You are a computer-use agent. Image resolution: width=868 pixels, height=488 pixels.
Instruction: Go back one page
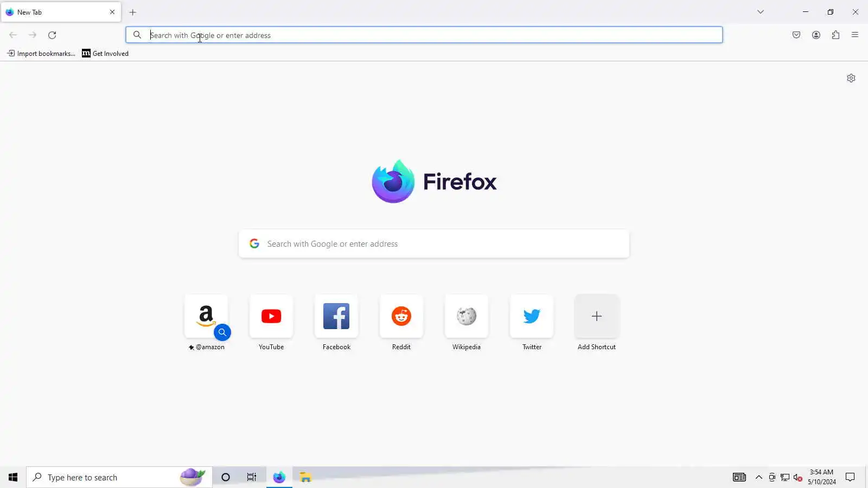tap(13, 35)
